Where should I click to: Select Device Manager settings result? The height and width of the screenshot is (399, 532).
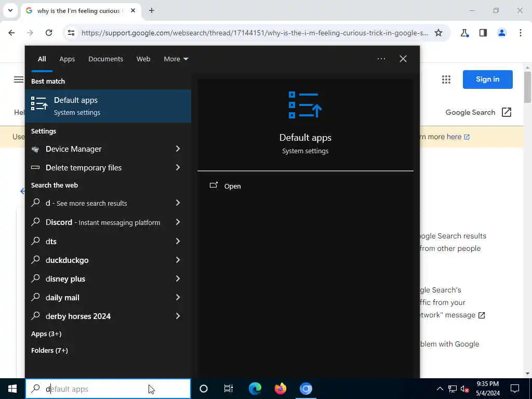tap(97, 149)
